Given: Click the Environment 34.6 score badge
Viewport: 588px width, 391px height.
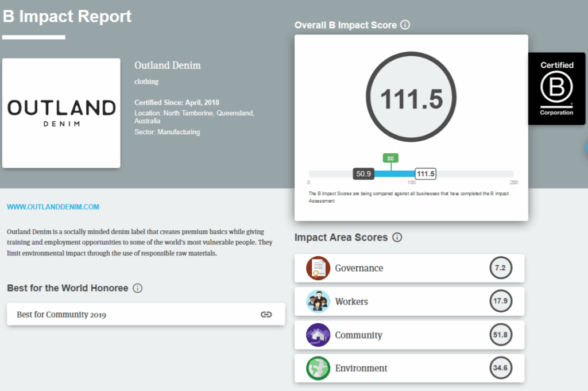Looking at the screenshot, I should coord(501,368).
